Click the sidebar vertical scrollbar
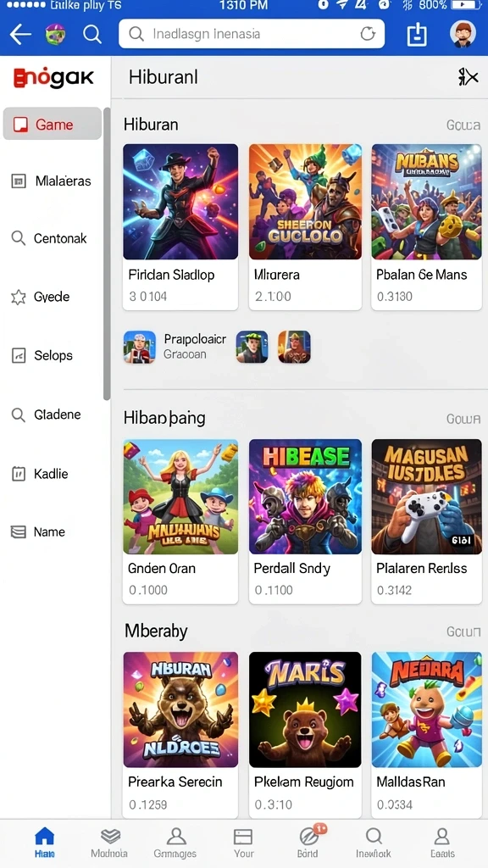This screenshot has height=868, width=488. point(107,253)
